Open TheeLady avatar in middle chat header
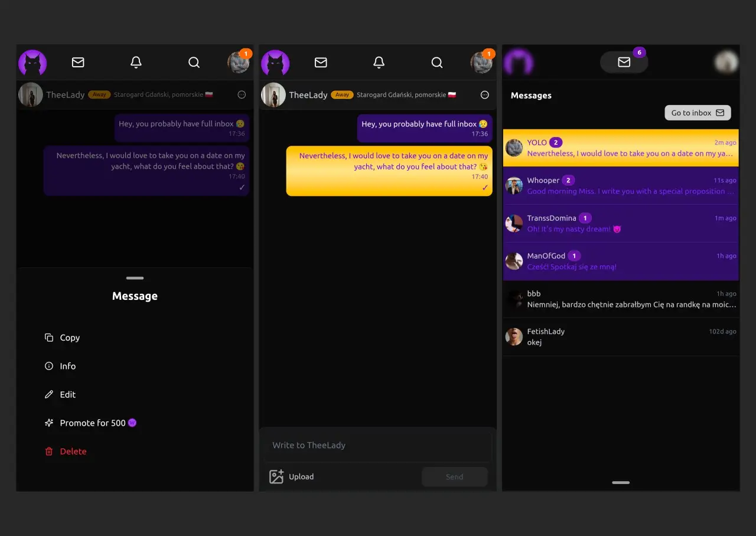This screenshot has width=756, height=536. click(x=273, y=94)
